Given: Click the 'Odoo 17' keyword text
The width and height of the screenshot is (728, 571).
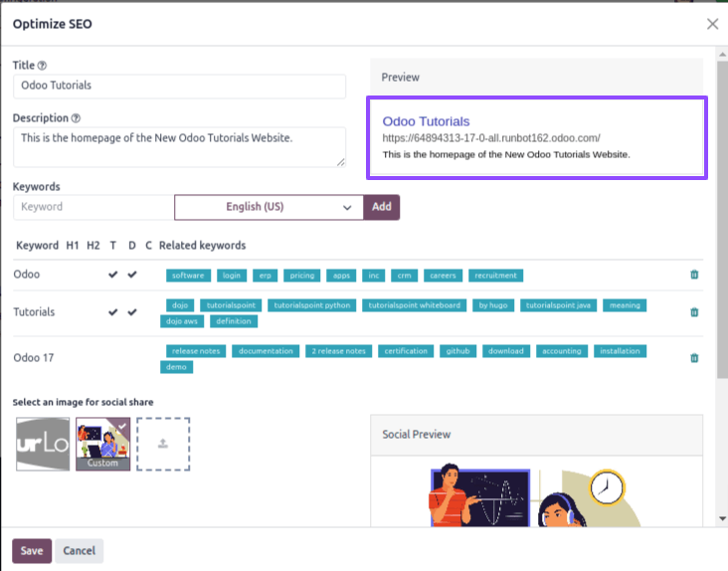Looking at the screenshot, I should [x=34, y=358].
